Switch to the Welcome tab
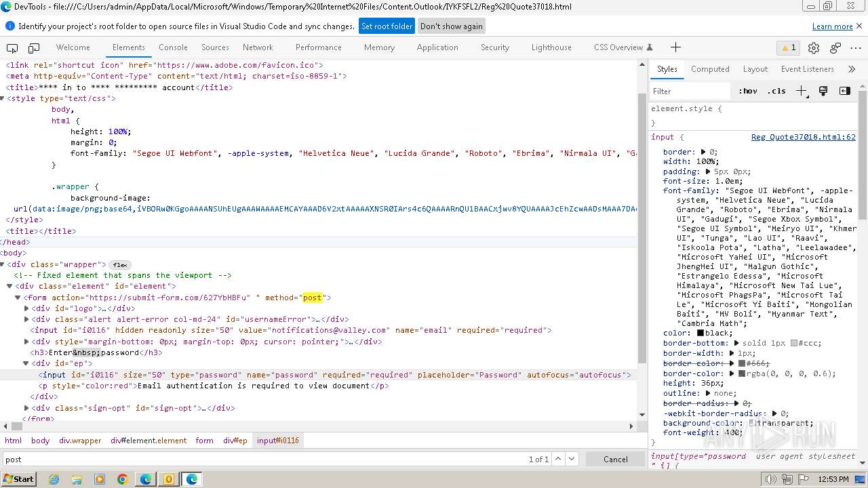Viewport: 868px width, 488px height. coord(73,47)
